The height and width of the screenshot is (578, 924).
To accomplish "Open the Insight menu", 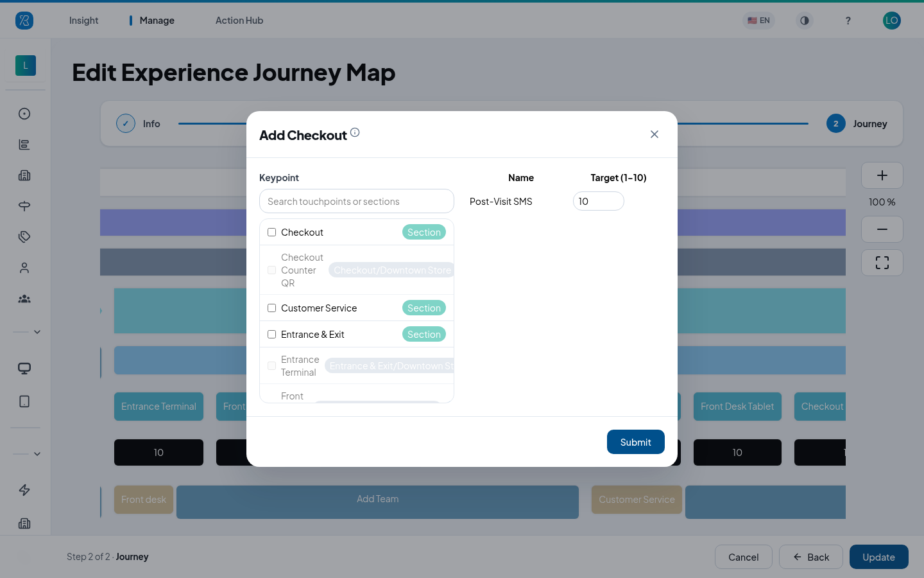I will point(83,21).
